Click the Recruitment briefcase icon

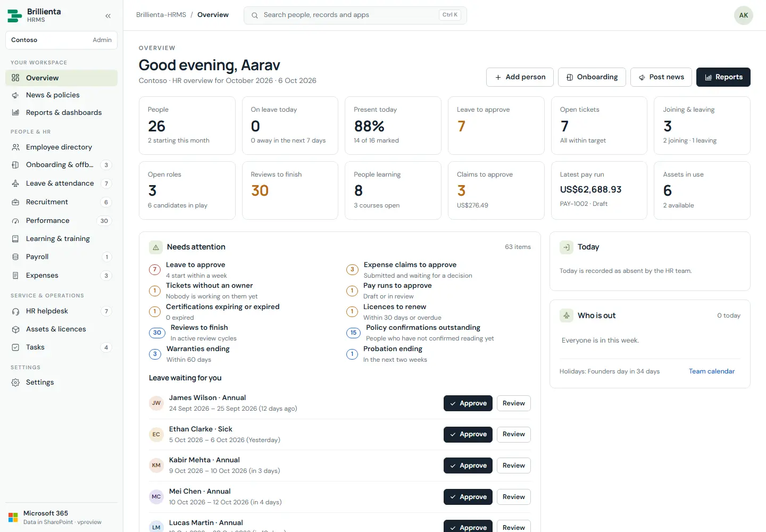click(x=15, y=202)
